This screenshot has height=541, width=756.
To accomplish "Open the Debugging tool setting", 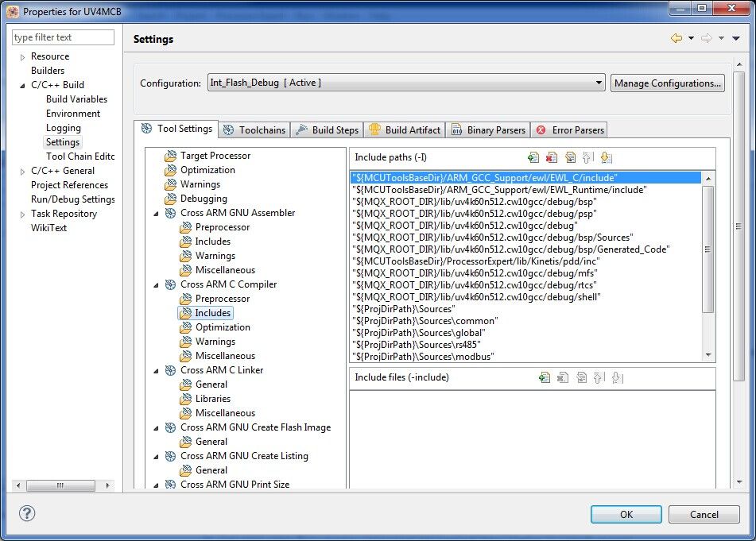I will coord(204,199).
